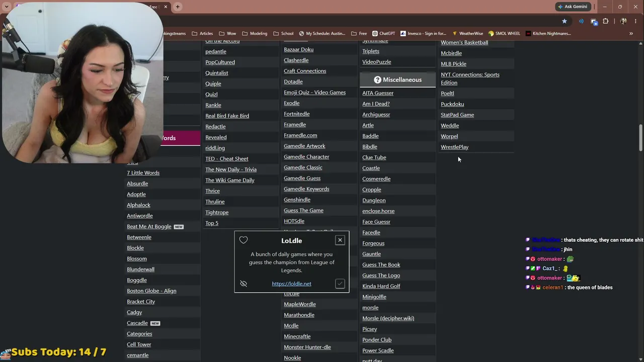The width and height of the screenshot is (644, 362).
Task: Click the Guess The Logo entry
Action: click(x=381, y=276)
